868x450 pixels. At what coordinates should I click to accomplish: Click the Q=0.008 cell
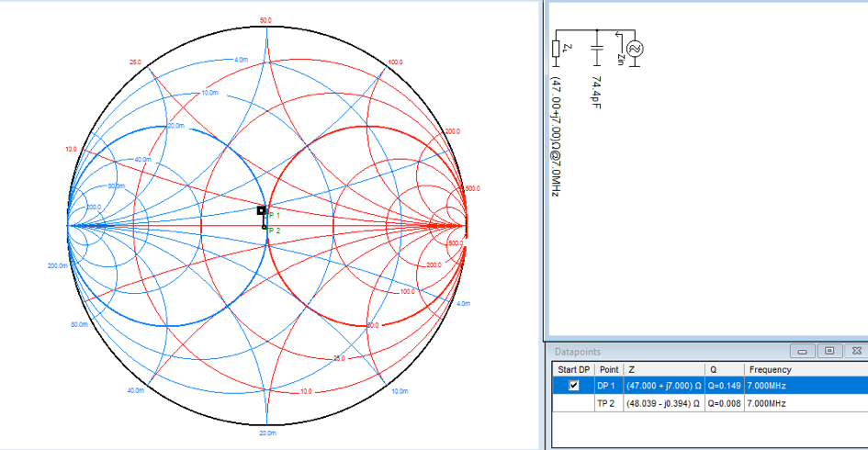[x=724, y=403]
